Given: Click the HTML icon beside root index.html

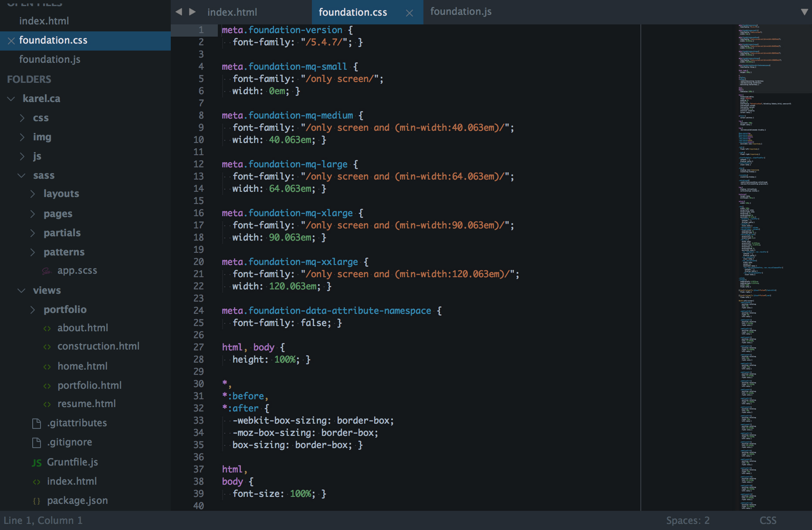Looking at the screenshot, I should click(x=37, y=482).
